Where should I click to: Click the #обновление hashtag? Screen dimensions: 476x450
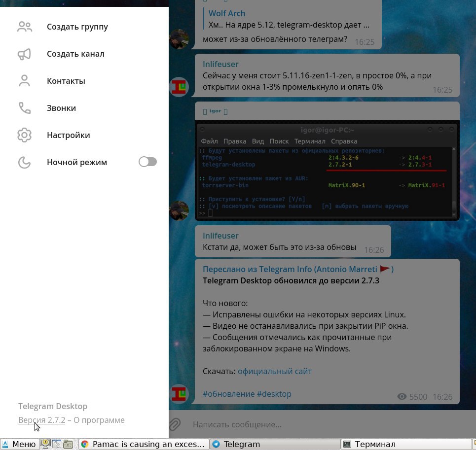(x=228, y=394)
